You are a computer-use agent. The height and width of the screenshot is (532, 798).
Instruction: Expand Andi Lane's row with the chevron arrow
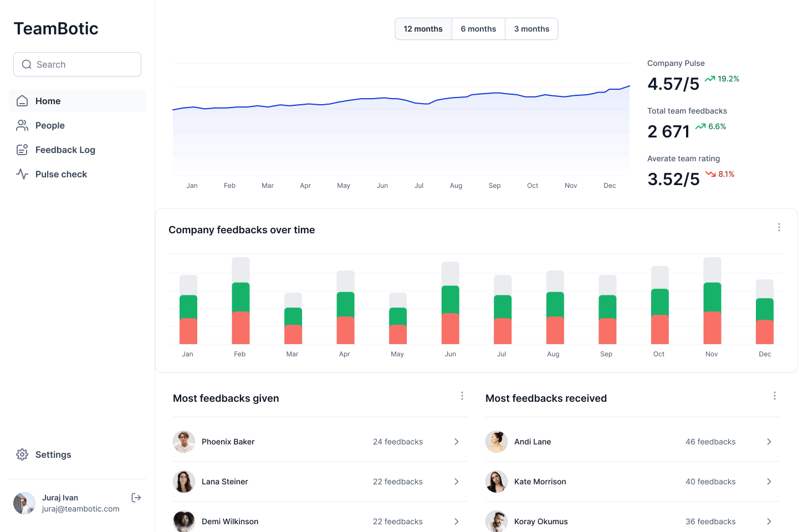pos(769,442)
